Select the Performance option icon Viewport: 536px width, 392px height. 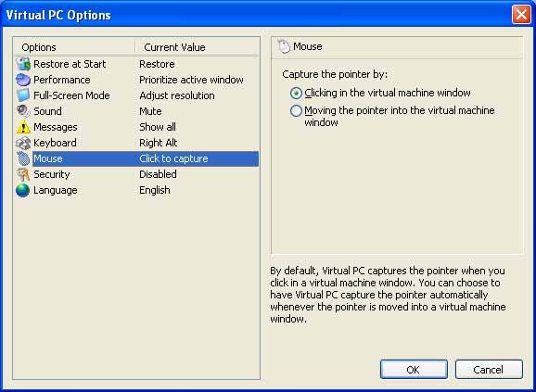(x=23, y=80)
